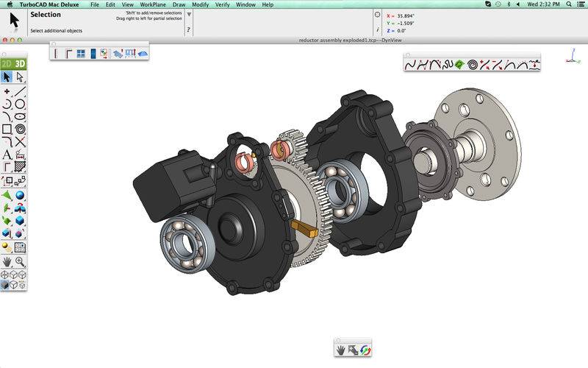
Task: Click the X coordinate value field
Action: tap(406, 15)
